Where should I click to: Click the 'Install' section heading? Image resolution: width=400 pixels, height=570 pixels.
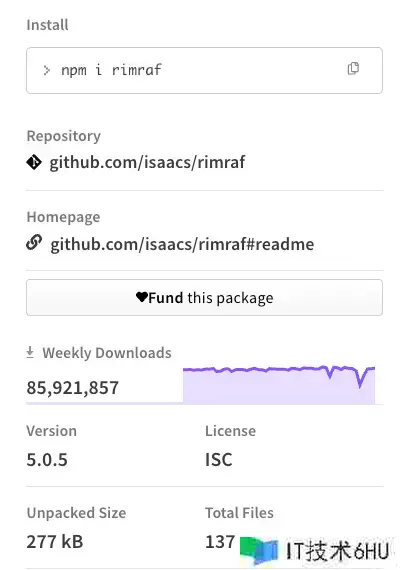click(47, 25)
